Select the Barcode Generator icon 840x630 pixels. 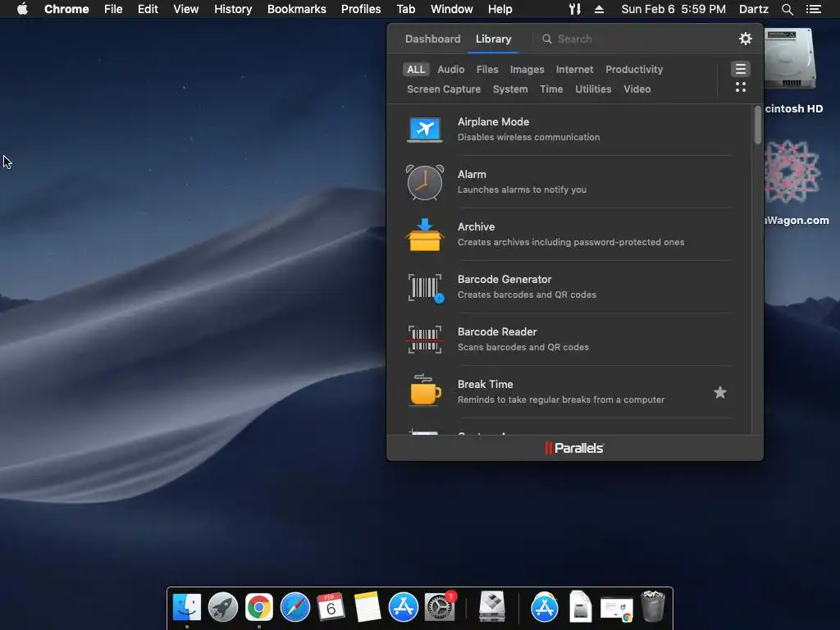pos(426,288)
